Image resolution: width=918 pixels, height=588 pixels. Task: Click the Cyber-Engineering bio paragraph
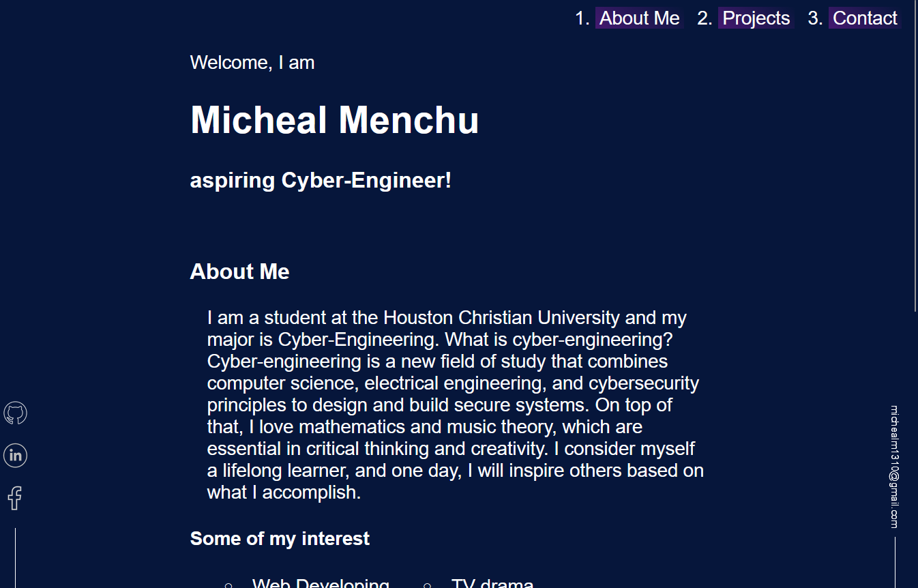455,405
